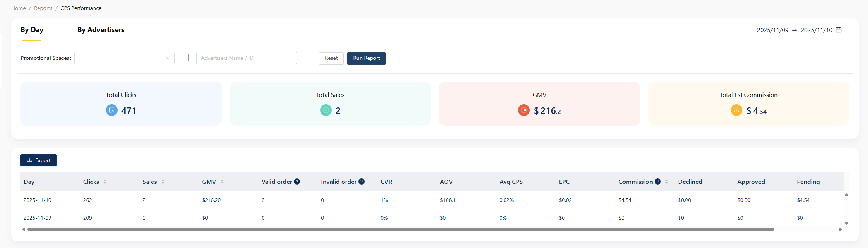Image resolution: width=868 pixels, height=248 pixels.
Task: Open the calendar date picker icon
Action: click(x=839, y=30)
